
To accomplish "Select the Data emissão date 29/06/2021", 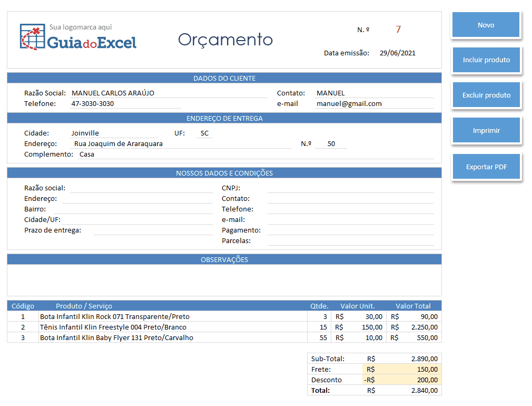I will [x=397, y=53].
